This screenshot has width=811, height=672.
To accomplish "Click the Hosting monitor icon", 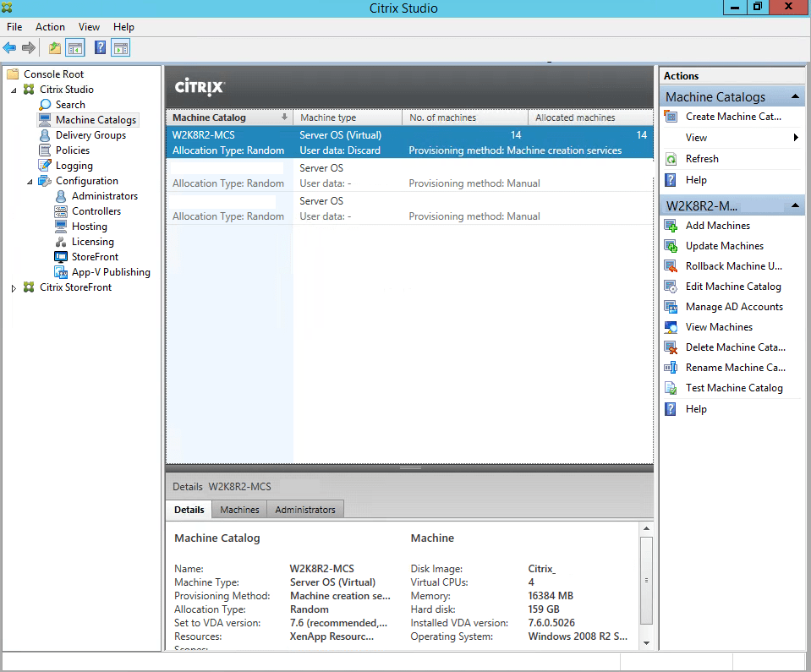I will click(x=61, y=227).
